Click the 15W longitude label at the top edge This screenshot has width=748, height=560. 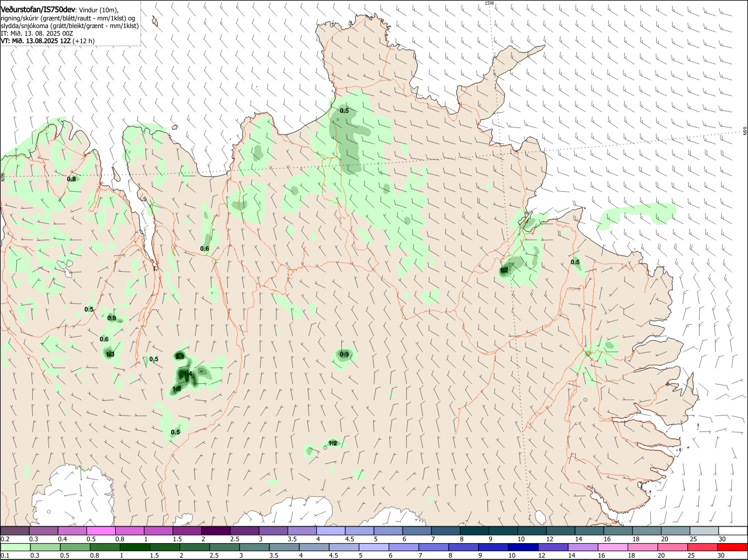click(x=489, y=3)
